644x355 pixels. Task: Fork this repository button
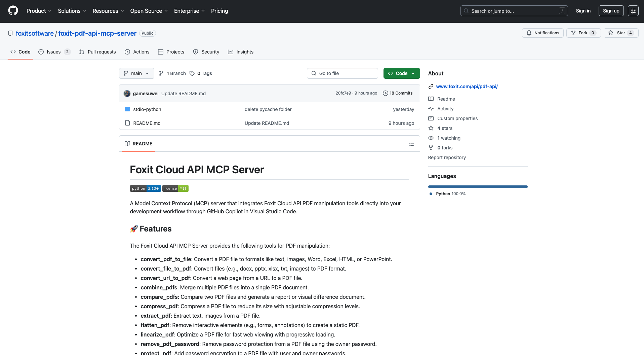583,33
